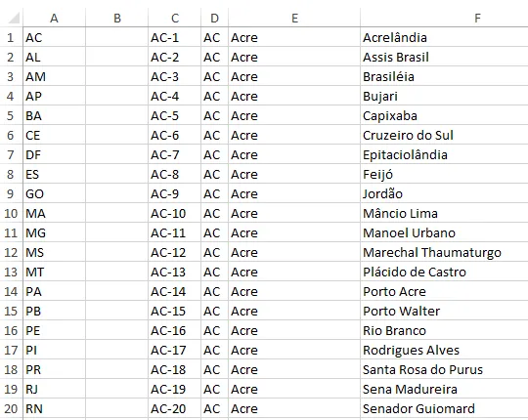The width and height of the screenshot is (528, 420).
Task: Select row 20 header
Action: (x=11, y=408)
